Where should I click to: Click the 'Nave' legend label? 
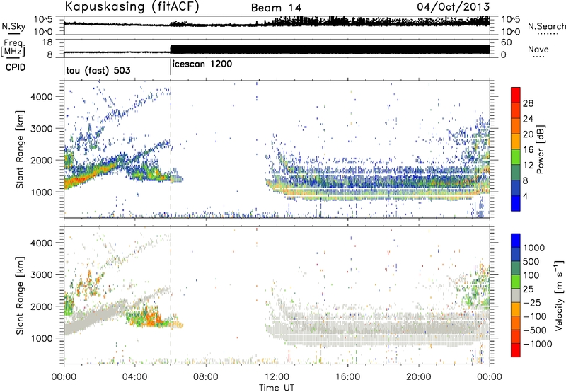coord(538,49)
